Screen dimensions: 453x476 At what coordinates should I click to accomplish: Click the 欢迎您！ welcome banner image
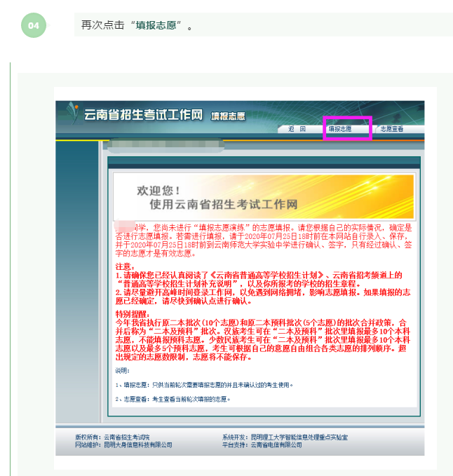pyautogui.click(x=264, y=196)
